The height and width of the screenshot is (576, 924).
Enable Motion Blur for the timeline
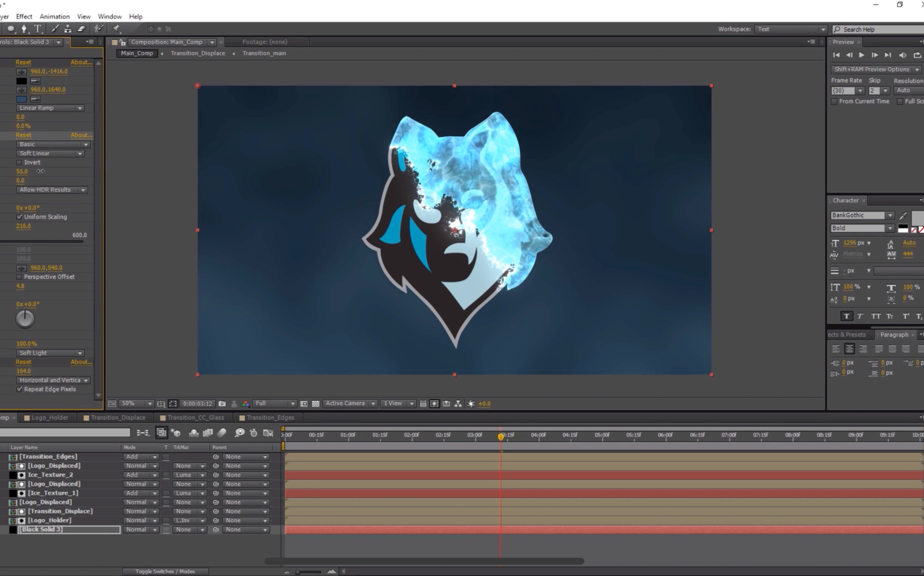[222, 433]
